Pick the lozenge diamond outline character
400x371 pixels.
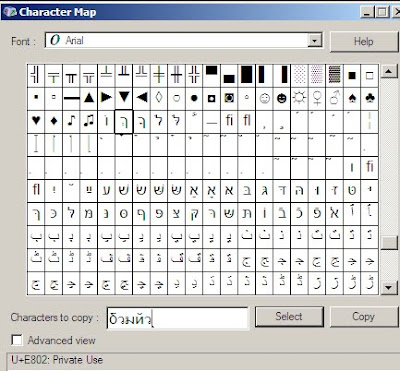coord(159,98)
